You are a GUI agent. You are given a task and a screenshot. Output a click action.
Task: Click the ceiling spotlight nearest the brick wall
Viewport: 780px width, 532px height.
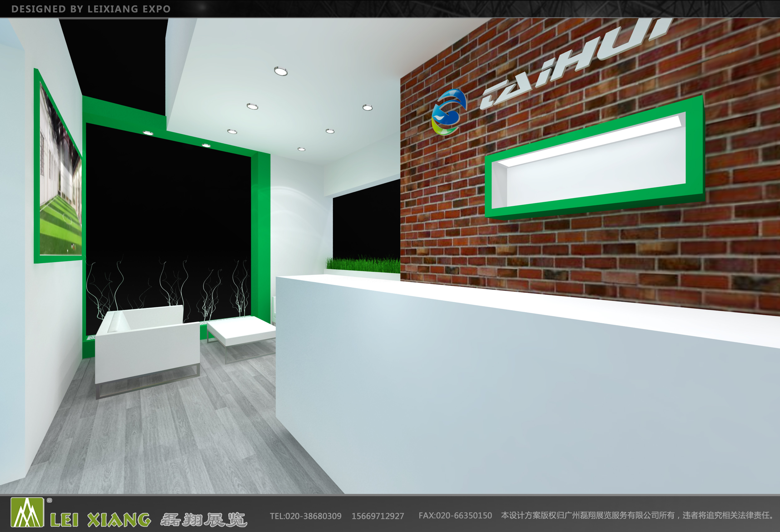pos(367,108)
